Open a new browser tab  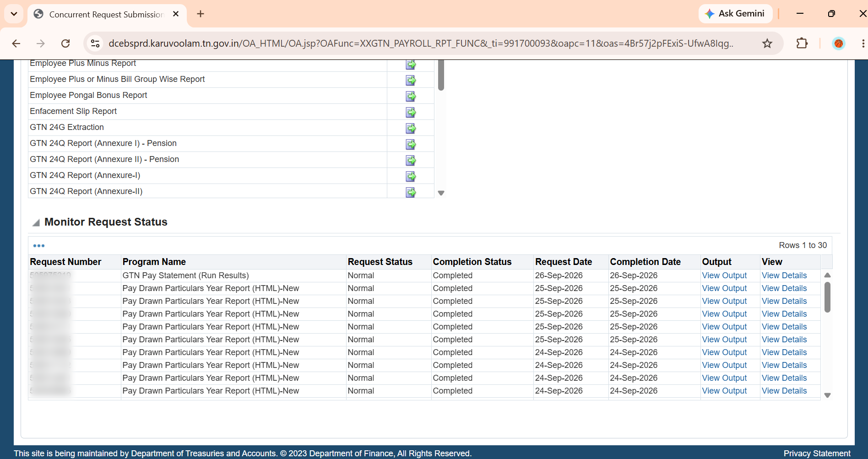click(x=201, y=14)
